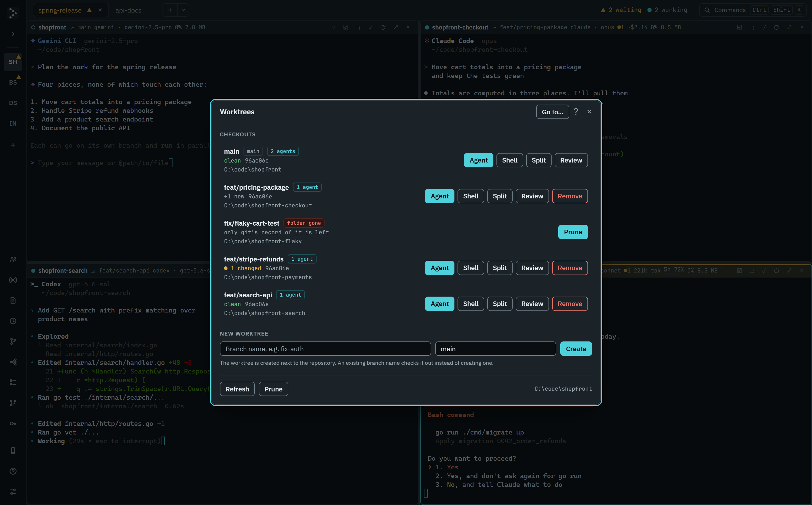Image resolution: width=812 pixels, height=505 pixels.
Task: Add a new tab with the plus button
Action: point(170,10)
